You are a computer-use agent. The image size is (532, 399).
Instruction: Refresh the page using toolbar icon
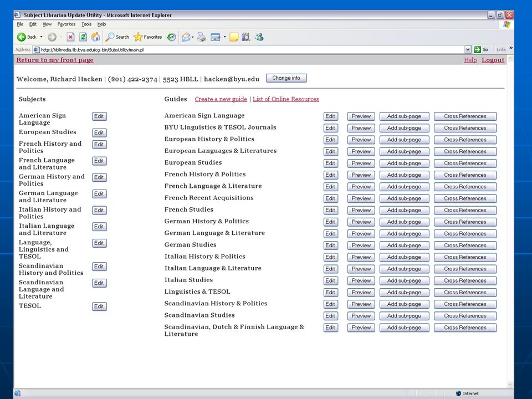tap(83, 37)
